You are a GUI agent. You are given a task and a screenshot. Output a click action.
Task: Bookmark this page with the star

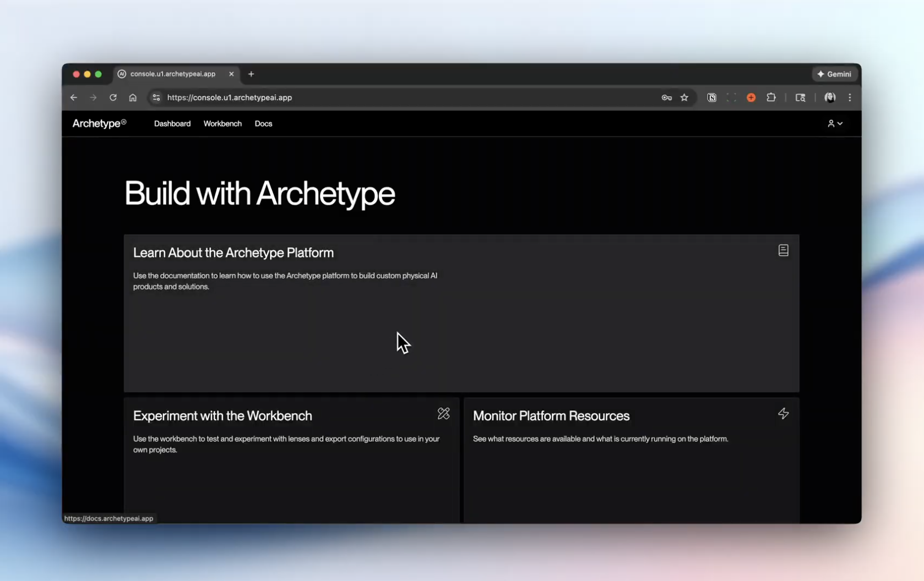[684, 97]
